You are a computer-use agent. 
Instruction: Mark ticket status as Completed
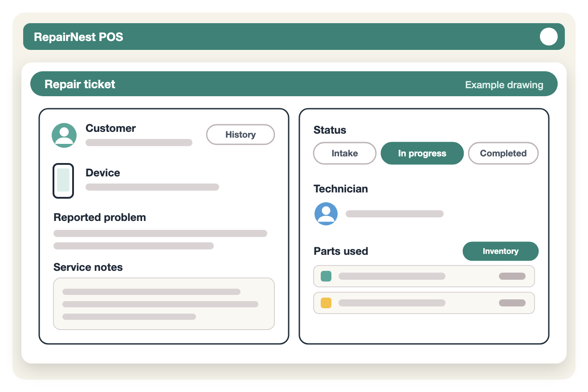(503, 153)
